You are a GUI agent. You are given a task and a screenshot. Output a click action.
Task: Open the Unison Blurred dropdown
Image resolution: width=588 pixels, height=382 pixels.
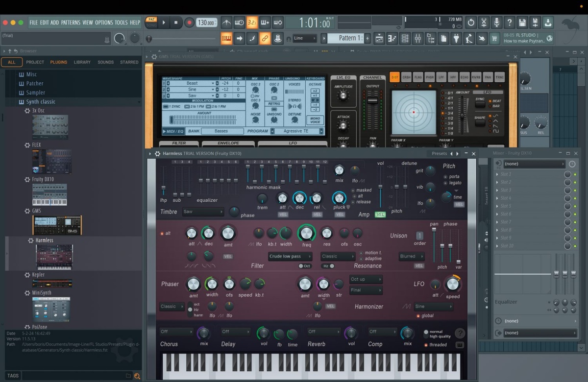click(412, 257)
